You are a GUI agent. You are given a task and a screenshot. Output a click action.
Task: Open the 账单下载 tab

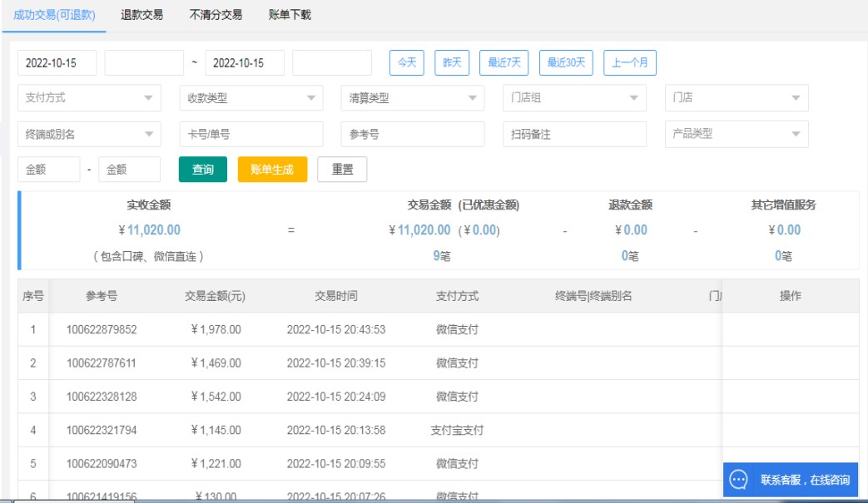(x=290, y=15)
